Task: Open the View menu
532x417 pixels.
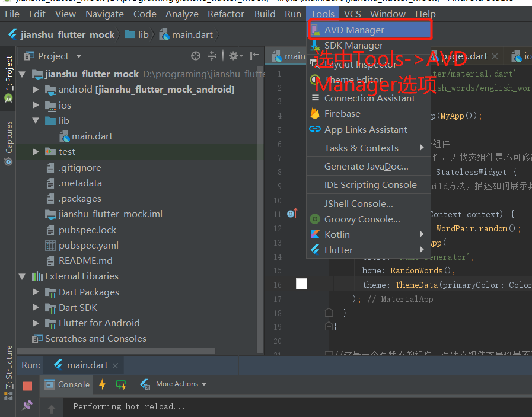Action: tap(65, 14)
